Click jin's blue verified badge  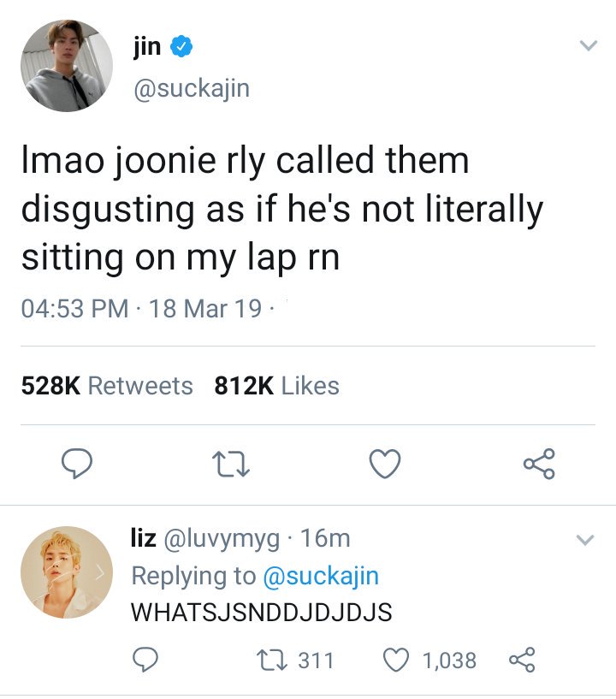181,46
